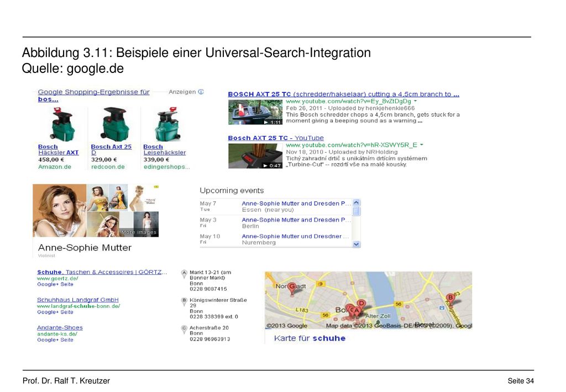Open the May 7 Essen event link
Viewport: 566px width, 392px height.
pyautogui.click(x=295, y=203)
